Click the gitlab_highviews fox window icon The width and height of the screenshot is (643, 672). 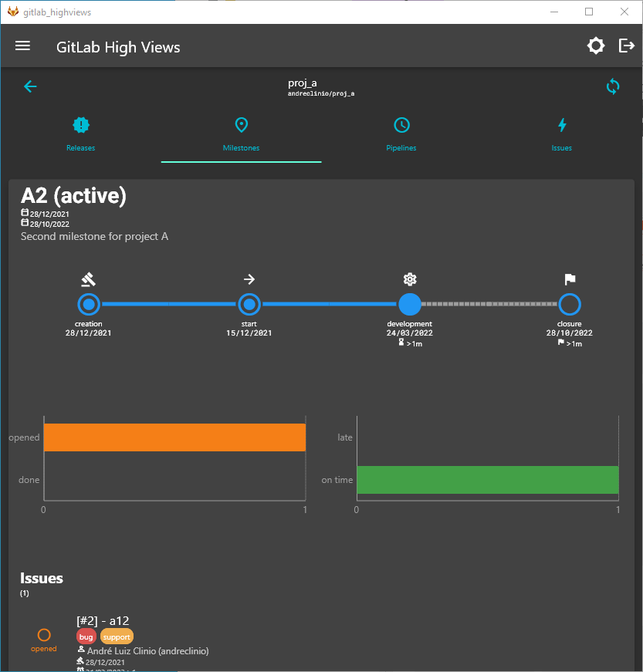click(x=13, y=12)
